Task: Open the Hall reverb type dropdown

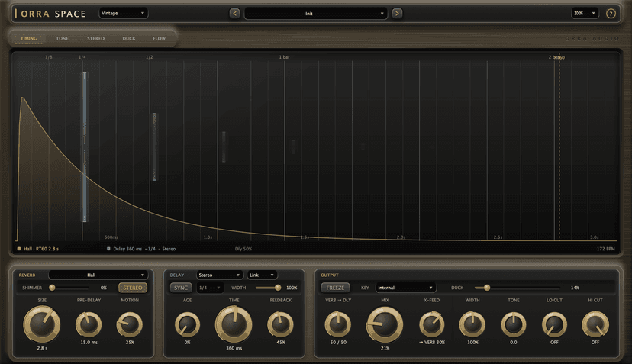Action: point(98,275)
